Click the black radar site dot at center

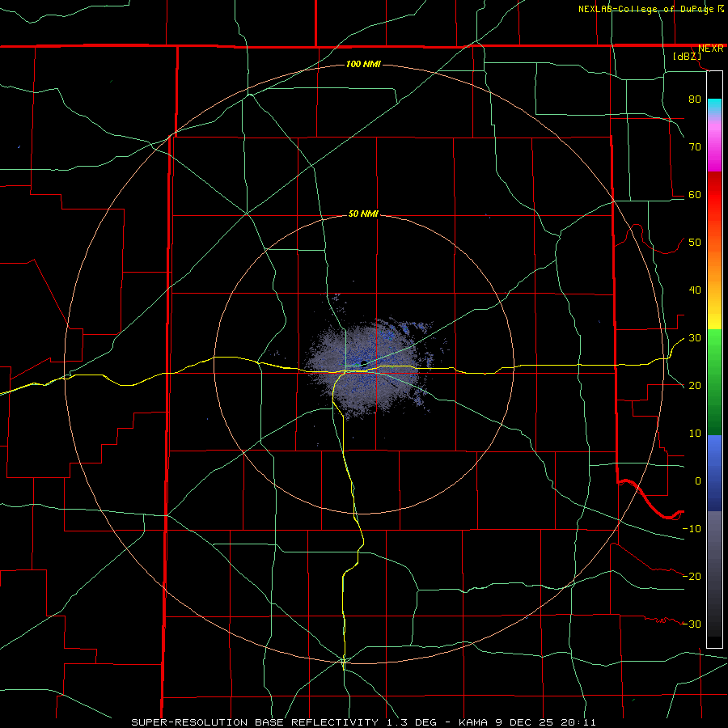[364, 363]
